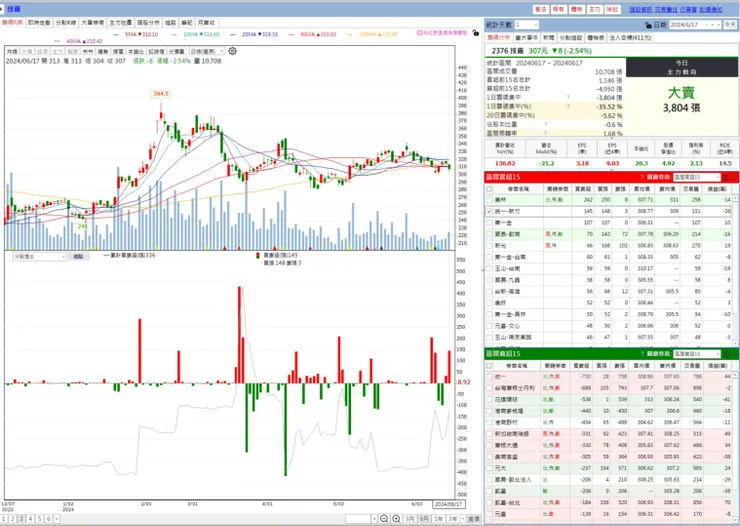The image size is (740, 526).
Task: Open the 個股資訊 link
Action: 640,9
